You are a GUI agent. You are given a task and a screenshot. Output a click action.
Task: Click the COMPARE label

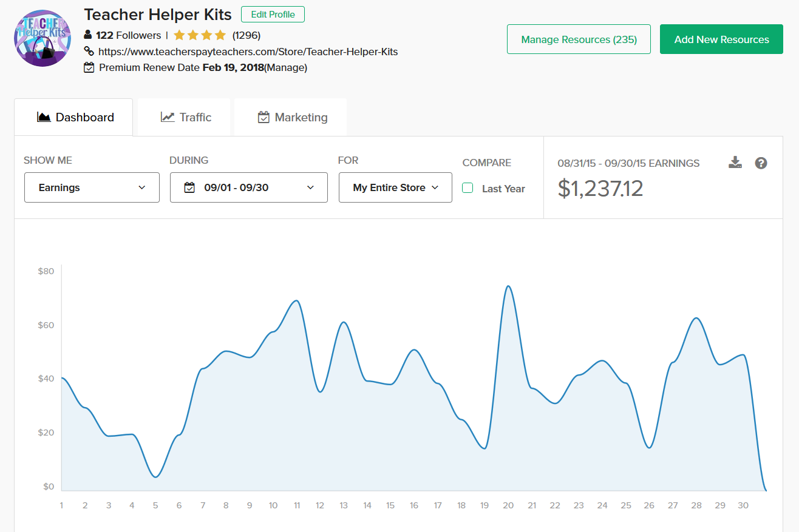[x=487, y=163]
